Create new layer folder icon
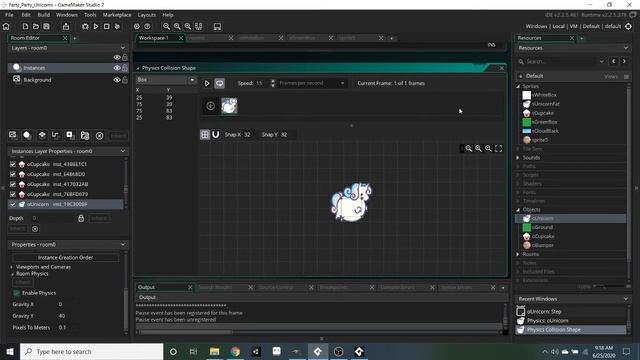Viewport: 640px width, 360px height. tap(85, 135)
